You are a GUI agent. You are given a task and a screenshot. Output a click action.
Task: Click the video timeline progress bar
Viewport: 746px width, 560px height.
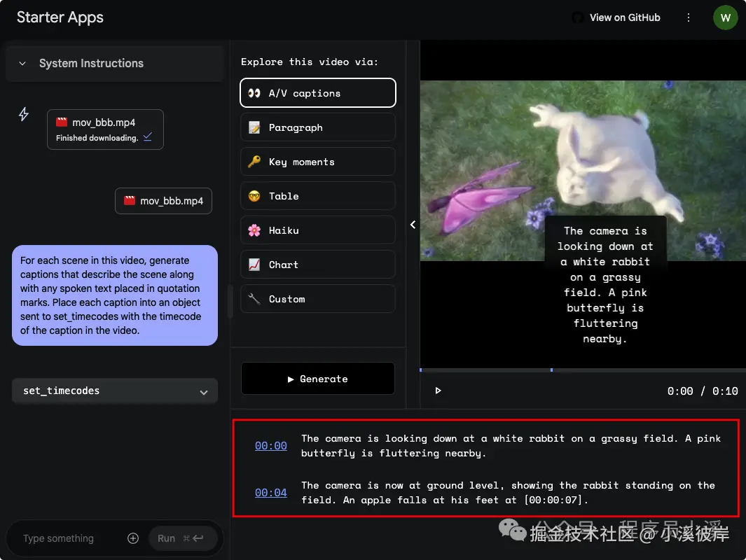[x=583, y=370]
